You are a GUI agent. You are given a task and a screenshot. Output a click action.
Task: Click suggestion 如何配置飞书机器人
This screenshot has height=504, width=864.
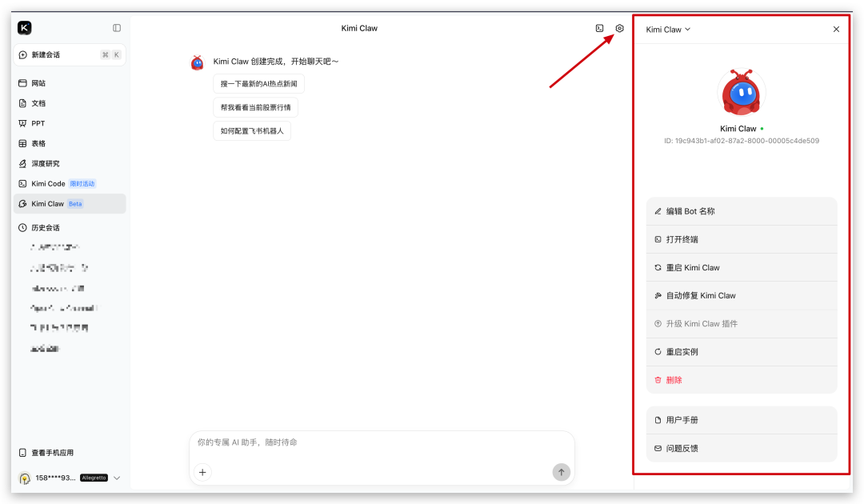[252, 131]
